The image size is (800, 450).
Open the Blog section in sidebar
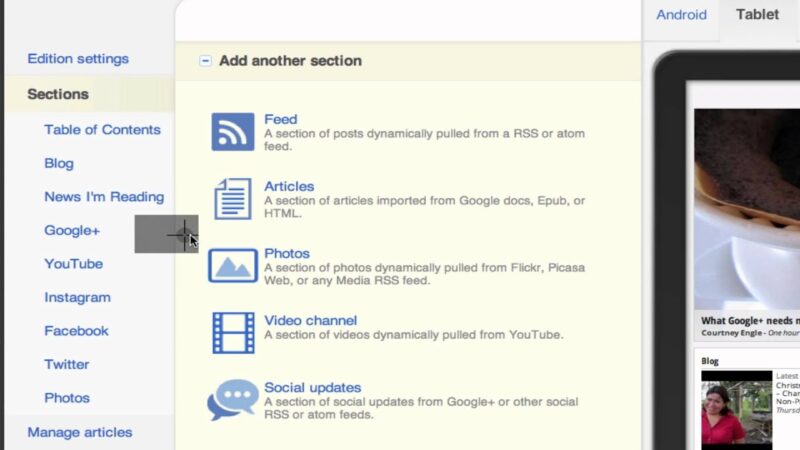click(x=59, y=163)
